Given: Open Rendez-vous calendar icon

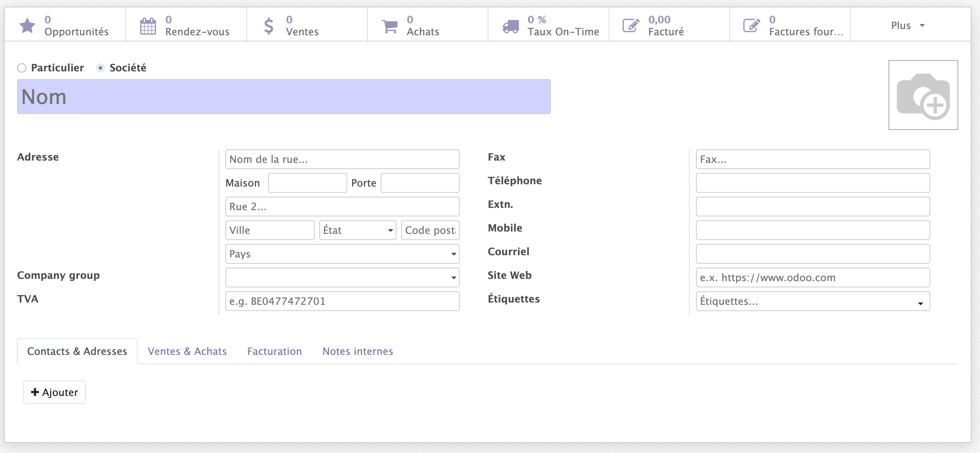Looking at the screenshot, I should [148, 26].
